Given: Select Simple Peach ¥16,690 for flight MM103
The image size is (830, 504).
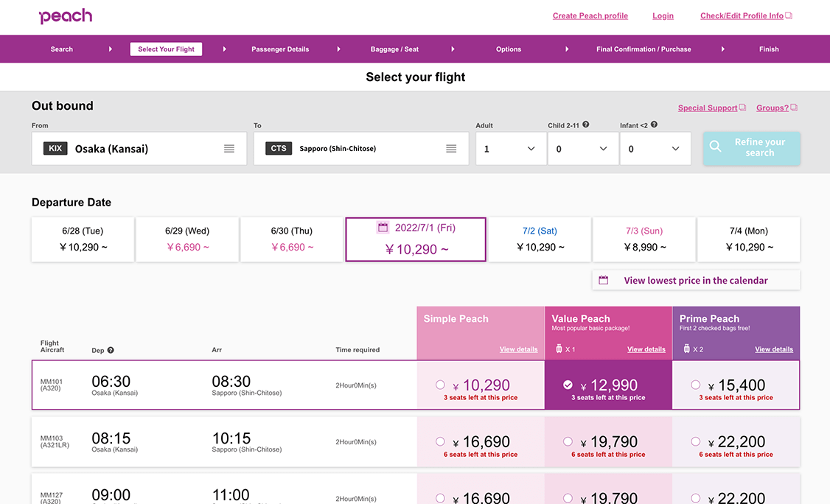Looking at the screenshot, I should point(440,441).
